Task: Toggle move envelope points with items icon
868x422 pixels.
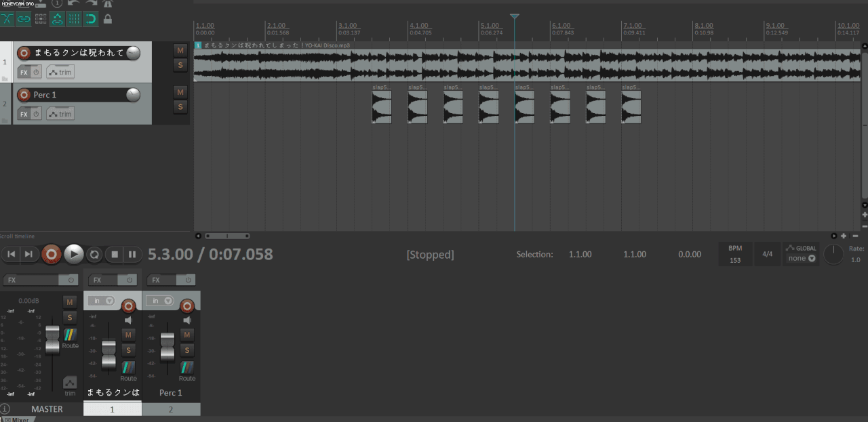Action: click(x=58, y=19)
